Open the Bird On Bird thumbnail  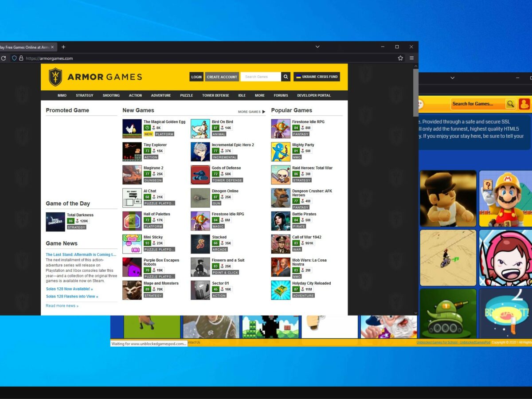pyautogui.click(x=200, y=129)
